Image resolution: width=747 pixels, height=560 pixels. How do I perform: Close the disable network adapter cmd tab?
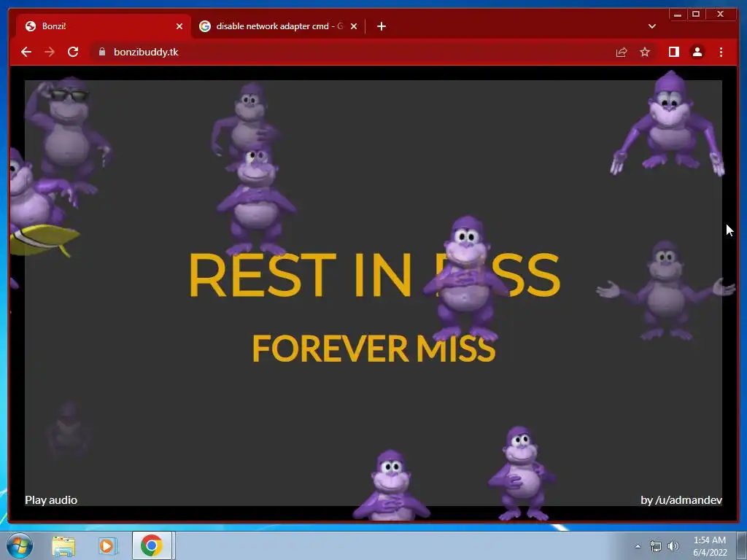tap(354, 26)
